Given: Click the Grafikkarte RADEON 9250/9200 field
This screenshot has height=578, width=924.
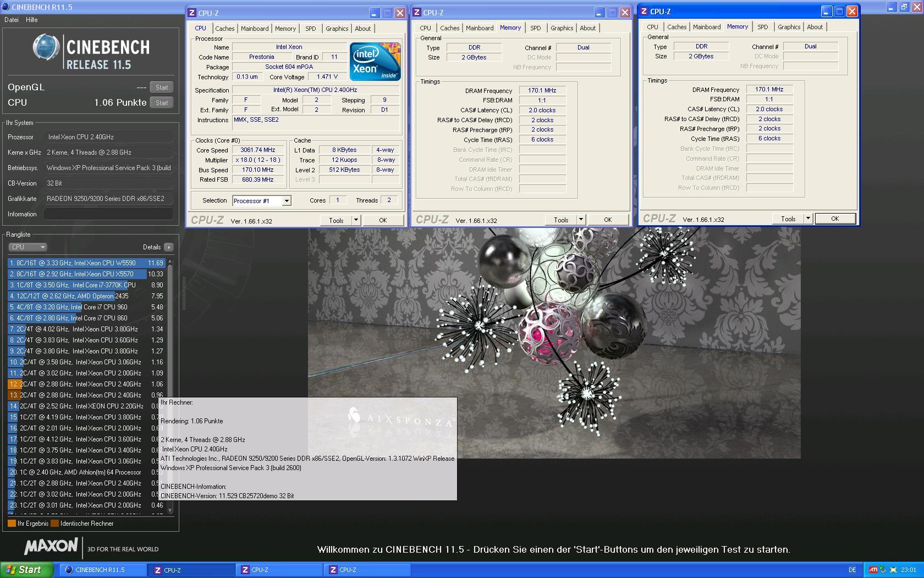Looking at the screenshot, I should (109, 199).
